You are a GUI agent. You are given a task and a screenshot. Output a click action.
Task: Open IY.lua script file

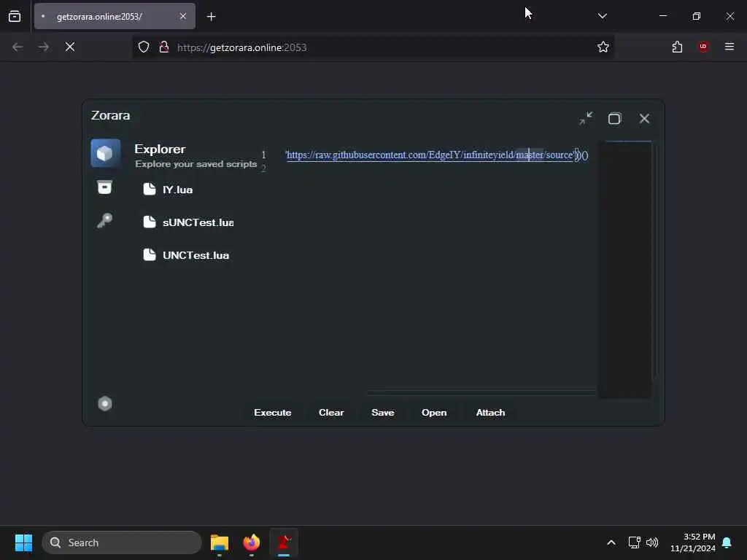pyautogui.click(x=169, y=190)
